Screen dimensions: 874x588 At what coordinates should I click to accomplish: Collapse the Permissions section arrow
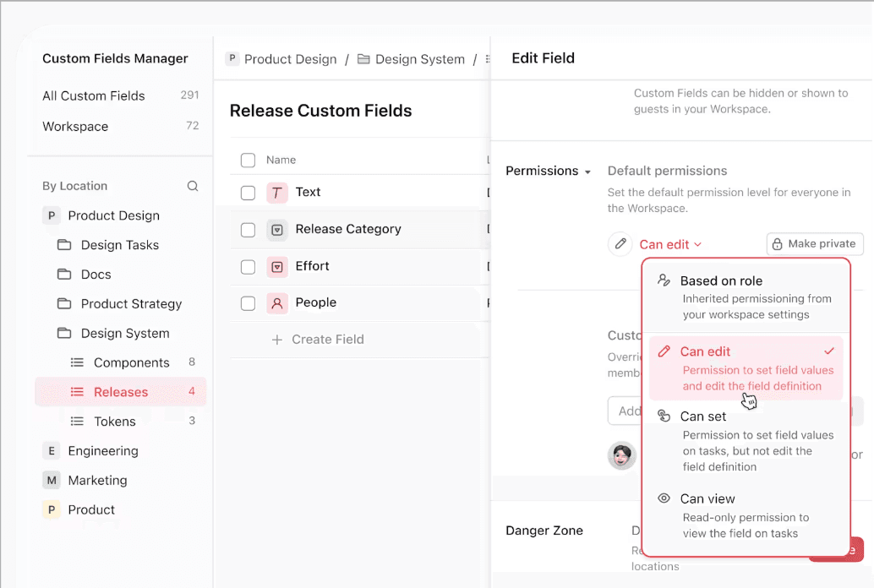pyautogui.click(x=587, y=172)
